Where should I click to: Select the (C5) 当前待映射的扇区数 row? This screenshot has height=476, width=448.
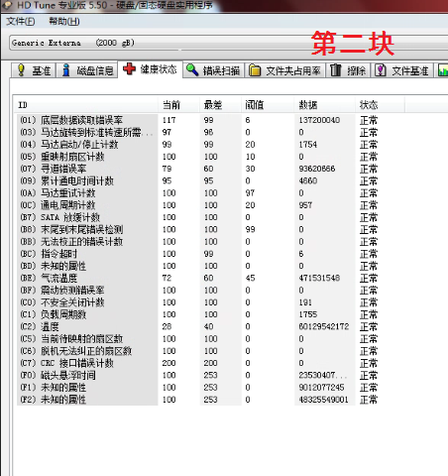198,339
